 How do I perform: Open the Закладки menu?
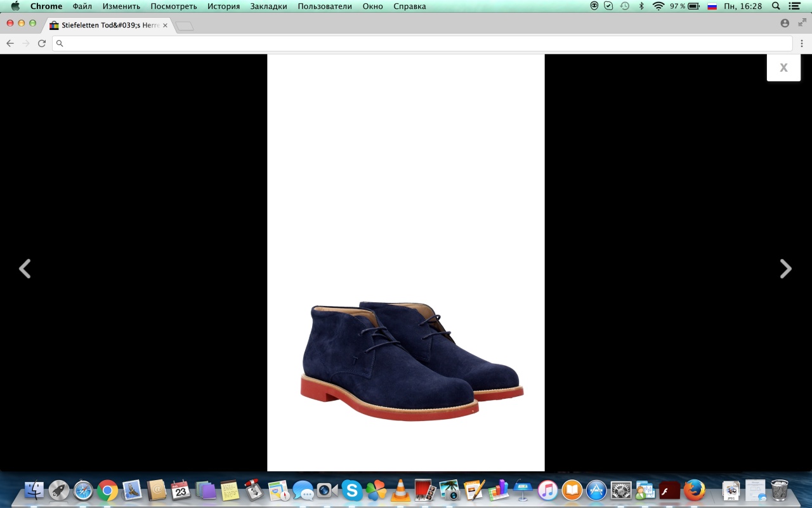(x=268, y=6)
